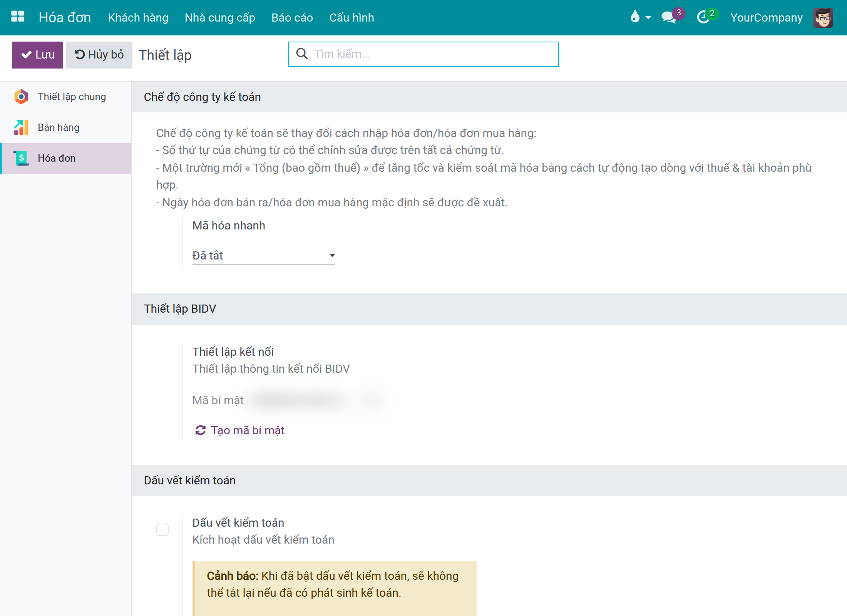Open the Báo cáo menu

point(292,18)
